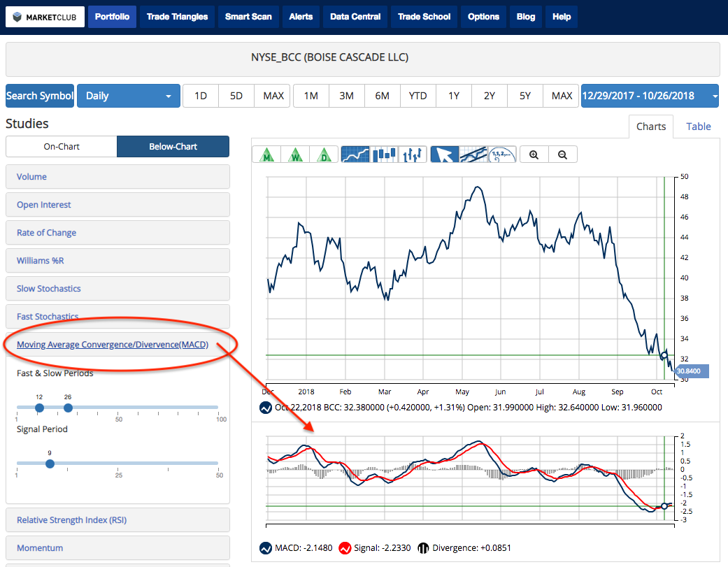Select the 6M time range
Viewport: 728px width, 567px height.
[382, 96]
